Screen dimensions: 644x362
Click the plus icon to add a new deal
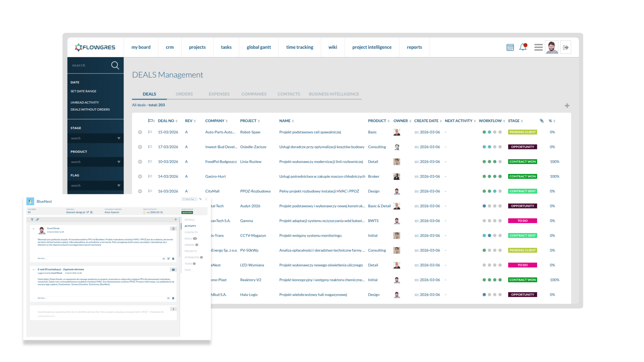(567, 105)
